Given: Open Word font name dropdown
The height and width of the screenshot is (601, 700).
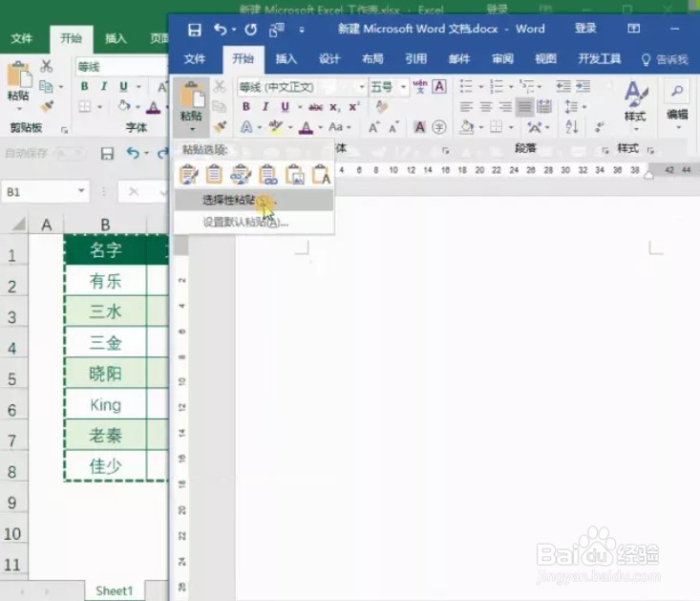Looking at the screenshot, I should coord(362,87).
